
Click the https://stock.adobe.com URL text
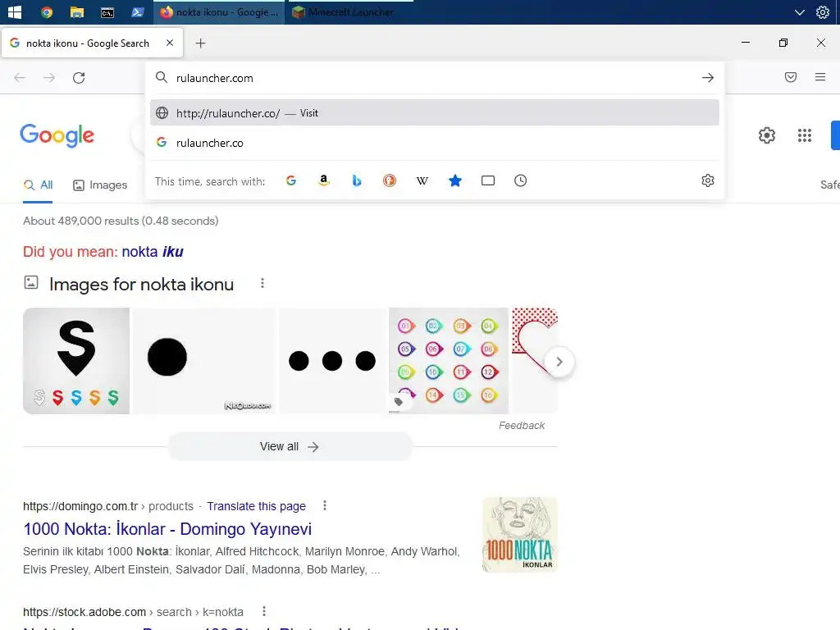click(x=84, y=612)
